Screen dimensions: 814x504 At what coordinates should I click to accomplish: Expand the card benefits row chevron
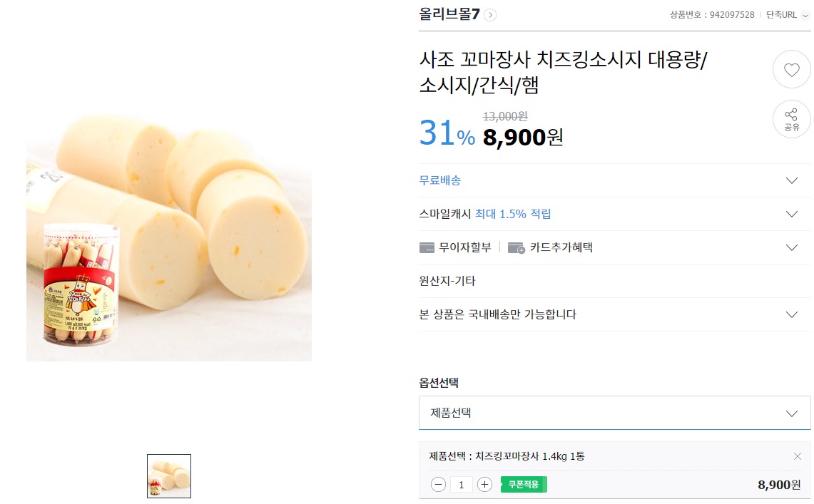[791, 247]
